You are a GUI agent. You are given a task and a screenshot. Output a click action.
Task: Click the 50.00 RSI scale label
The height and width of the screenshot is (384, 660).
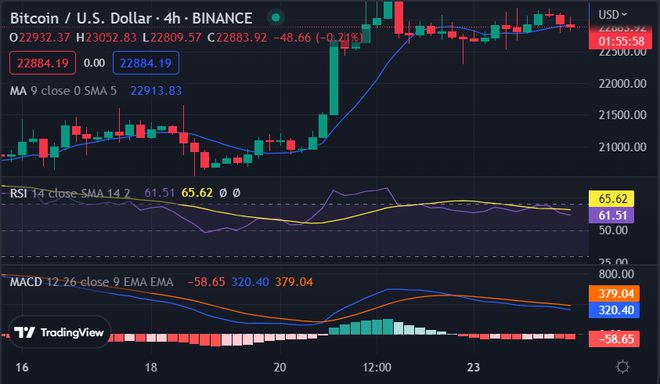coord(613,230)
